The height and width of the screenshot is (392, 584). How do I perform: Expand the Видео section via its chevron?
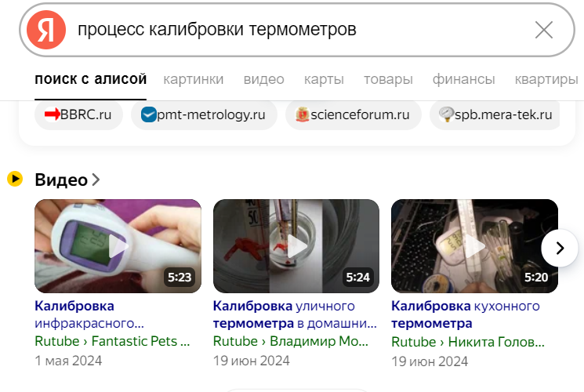[x=96, y=180]
